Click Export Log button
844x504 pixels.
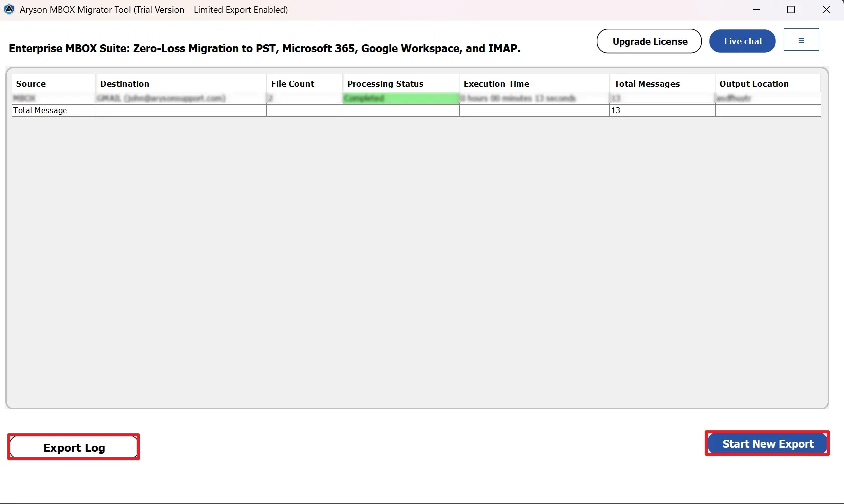tap(74, 447)
